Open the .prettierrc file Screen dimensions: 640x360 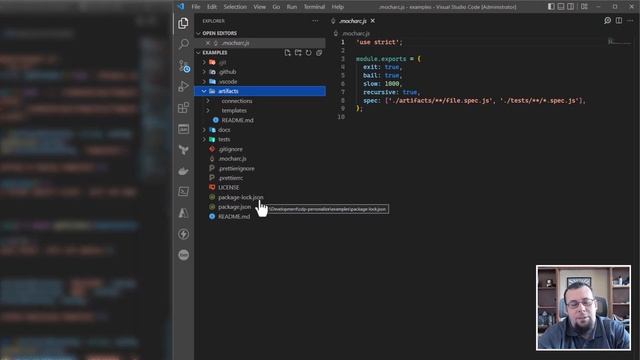click(x=231, y=178)
